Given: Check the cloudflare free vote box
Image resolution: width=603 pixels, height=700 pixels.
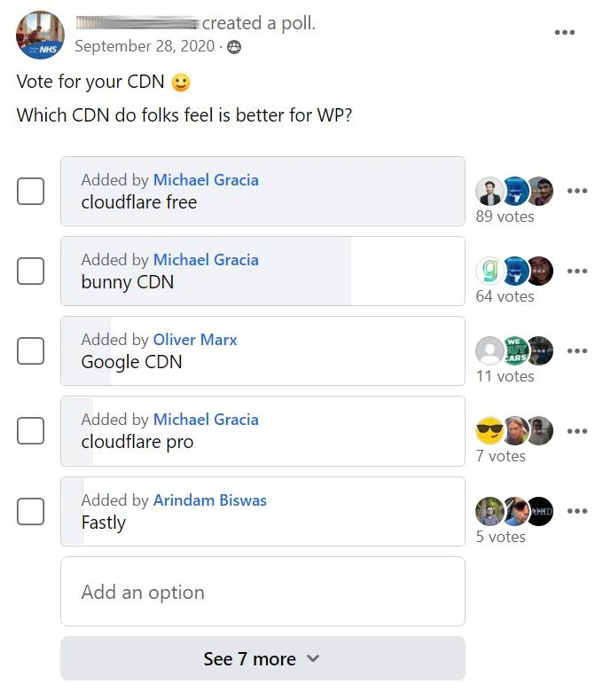Looking at the screenshot, I should pyautogui.click(x=31, y=191).
